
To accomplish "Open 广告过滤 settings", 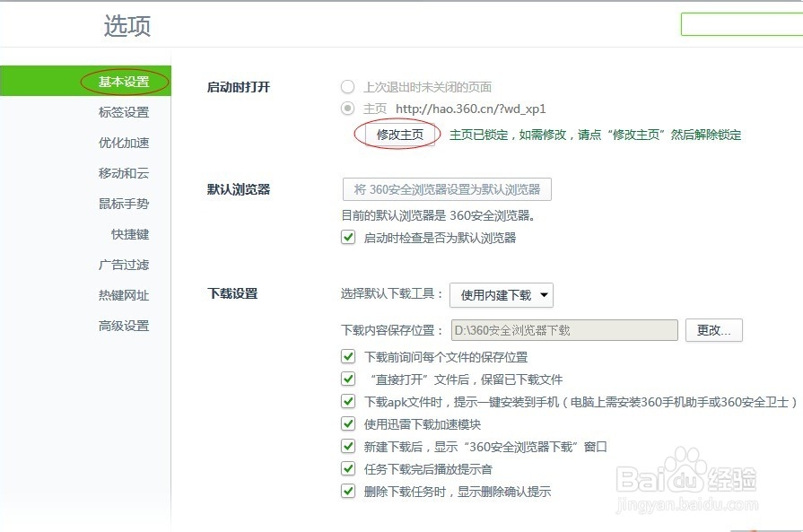I will (x=124, y=265).
